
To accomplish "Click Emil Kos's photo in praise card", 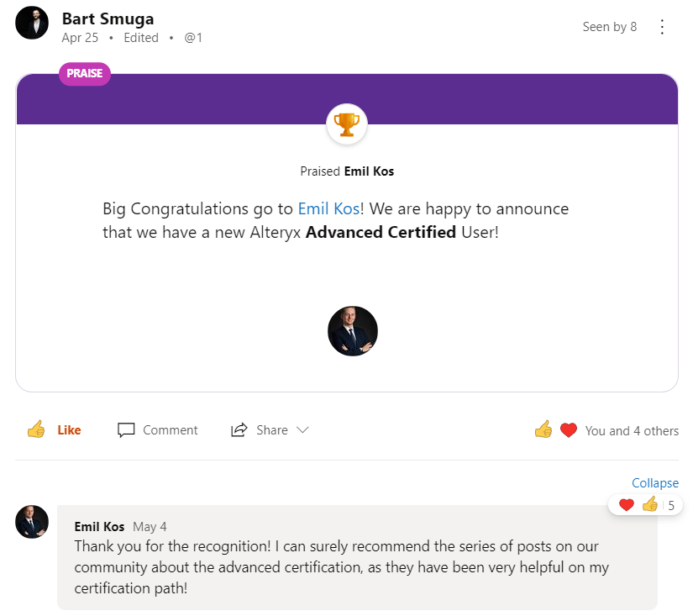I will (352, 331).
